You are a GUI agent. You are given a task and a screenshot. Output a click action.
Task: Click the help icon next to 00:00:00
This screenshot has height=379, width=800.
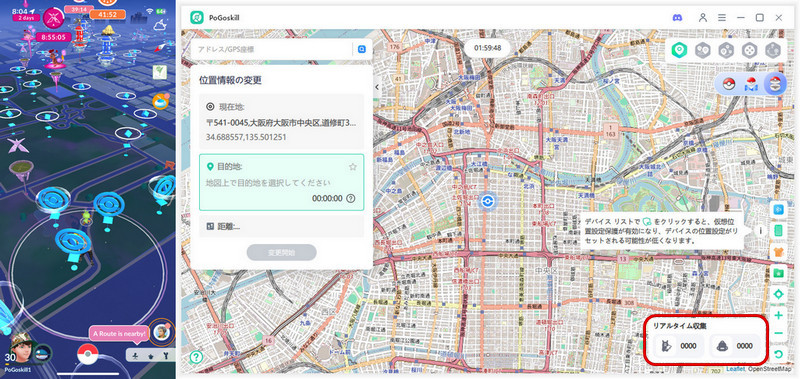pos(351,198)
